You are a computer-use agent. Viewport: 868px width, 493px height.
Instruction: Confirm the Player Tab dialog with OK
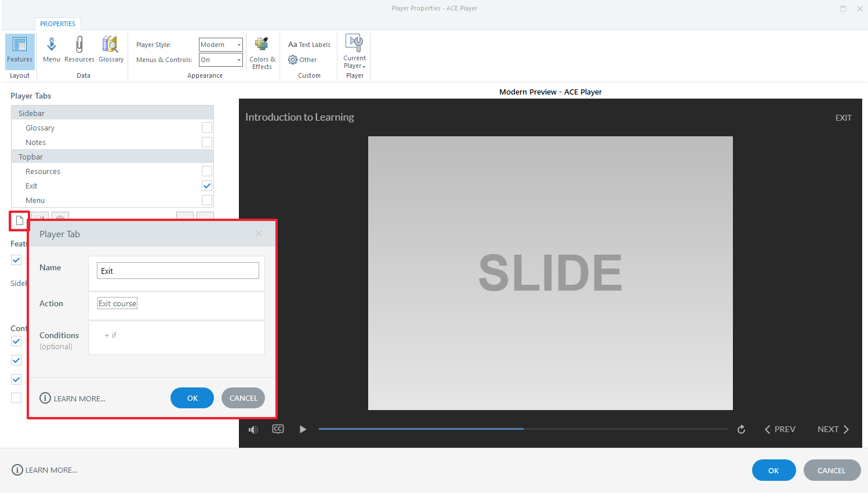click(192, 398)
